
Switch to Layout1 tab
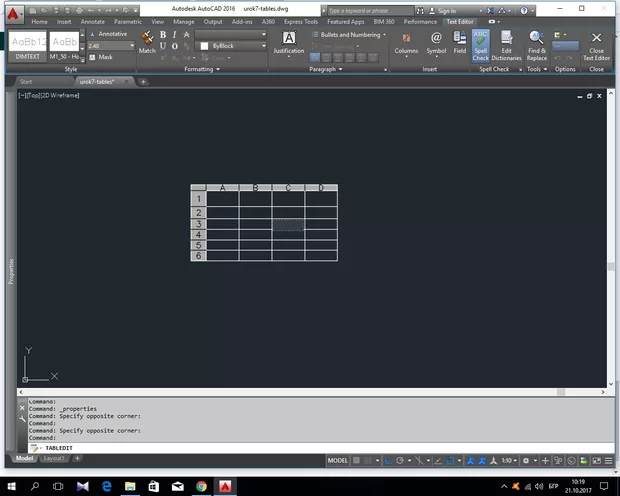pos(54,459)
